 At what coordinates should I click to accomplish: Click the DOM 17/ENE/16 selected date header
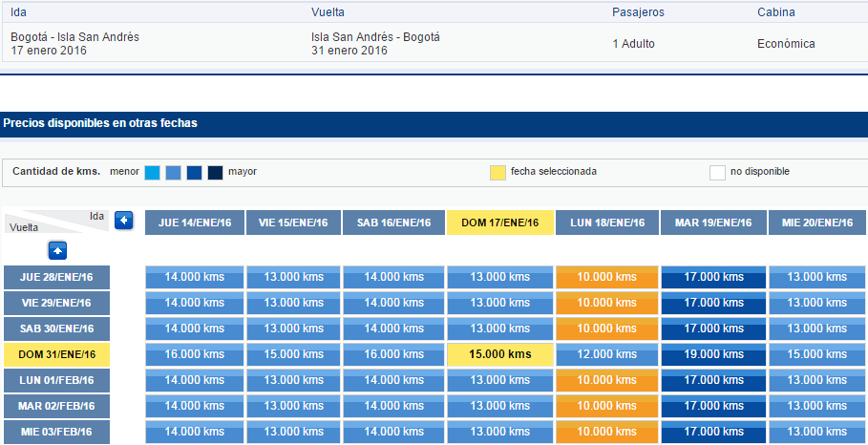(499, 222)
